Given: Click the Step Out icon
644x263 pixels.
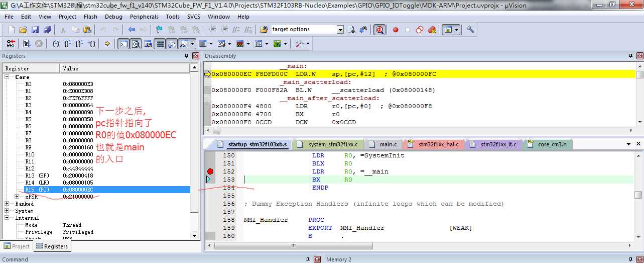Looking at the screenshot, I should 79,44.
